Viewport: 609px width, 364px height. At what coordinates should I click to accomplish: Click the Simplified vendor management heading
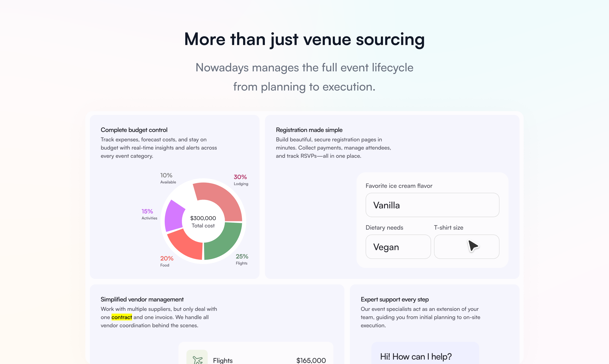coord(142,299)
